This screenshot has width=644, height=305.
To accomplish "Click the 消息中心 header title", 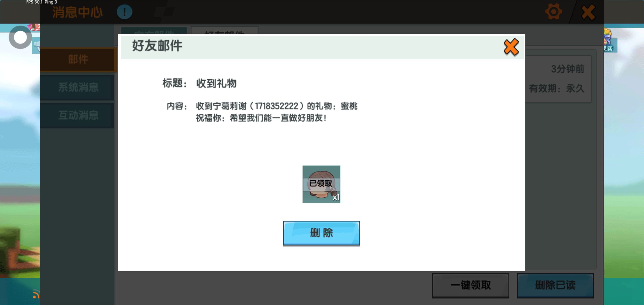I will click(x=77, y=12).
